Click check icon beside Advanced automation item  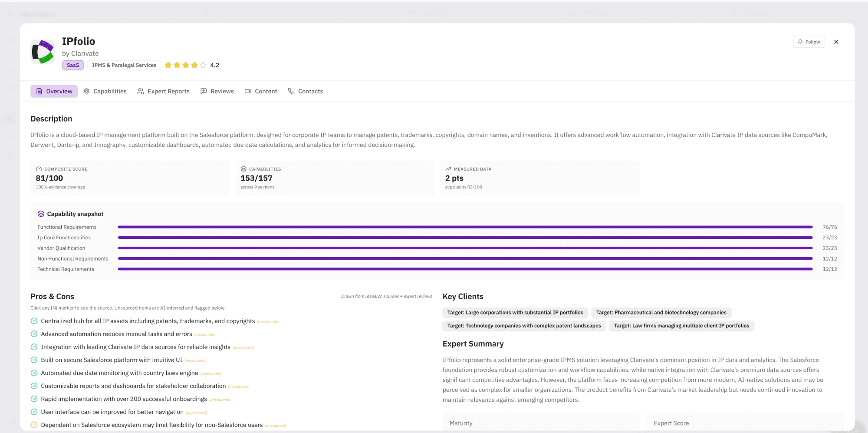pos(34,334)
